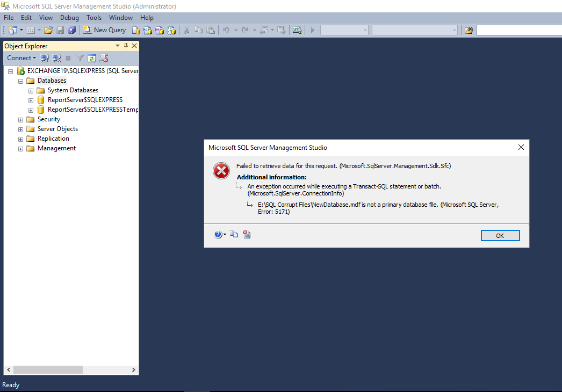Click the Analysis Services DMX Query icon
Viewport: 562px width, 392px height.
[x=160, y=31]
